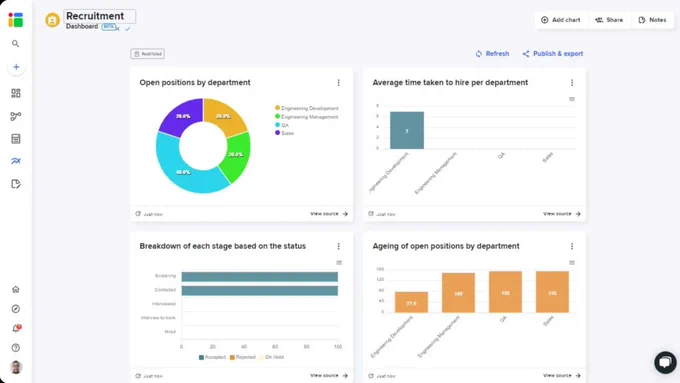Click the Share button

click(x=609, y=20)
